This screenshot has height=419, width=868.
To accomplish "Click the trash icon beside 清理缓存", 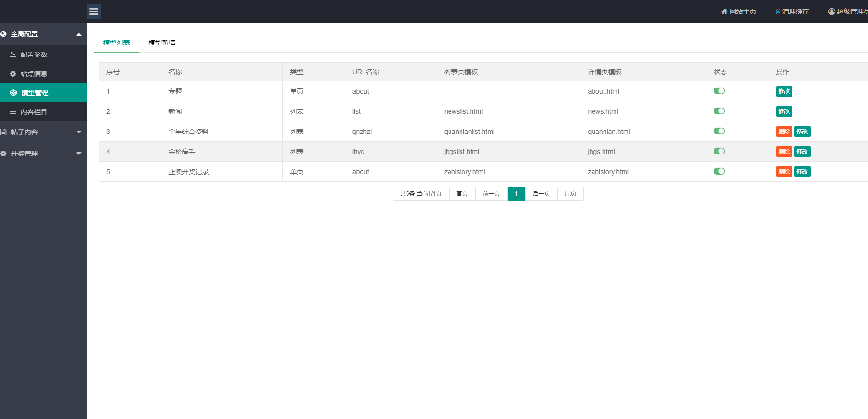I will click(x=778, y=11).
